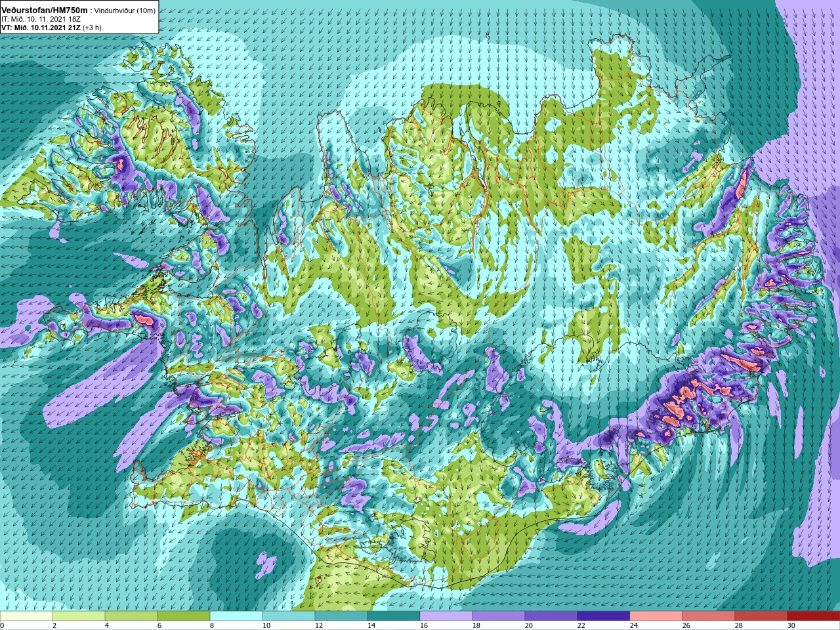Viewport: 840px width, 630px height.
Task: Click the 4–6 green legend swatch
Action: tap(131, 616)
